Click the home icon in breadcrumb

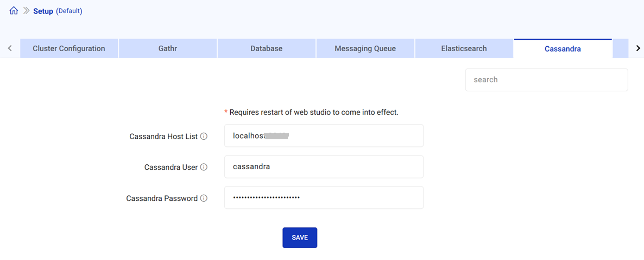click(x=14, y=10)
